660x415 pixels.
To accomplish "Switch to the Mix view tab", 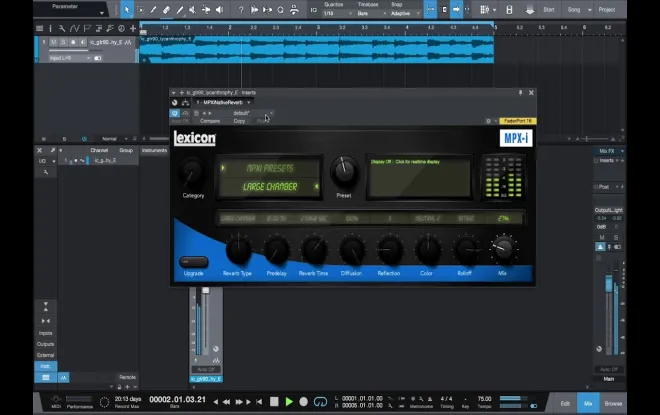I will pos(588,404).
